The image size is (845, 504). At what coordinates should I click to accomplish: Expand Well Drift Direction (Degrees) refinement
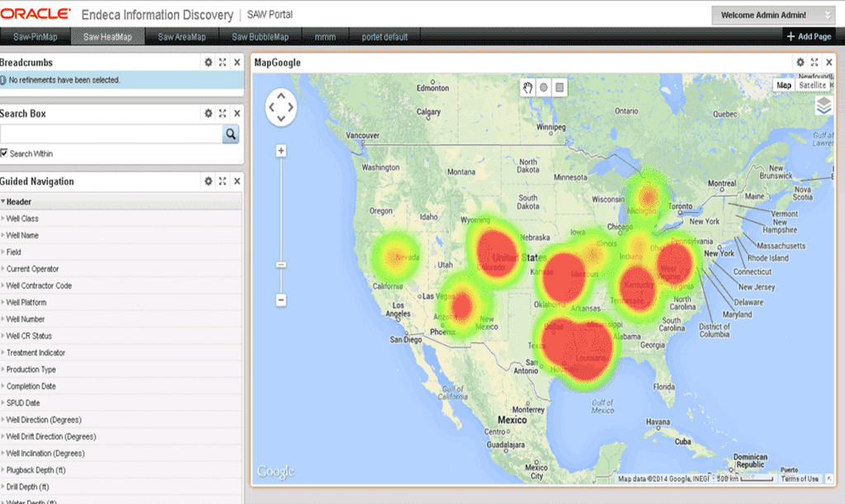pos(3,436)
